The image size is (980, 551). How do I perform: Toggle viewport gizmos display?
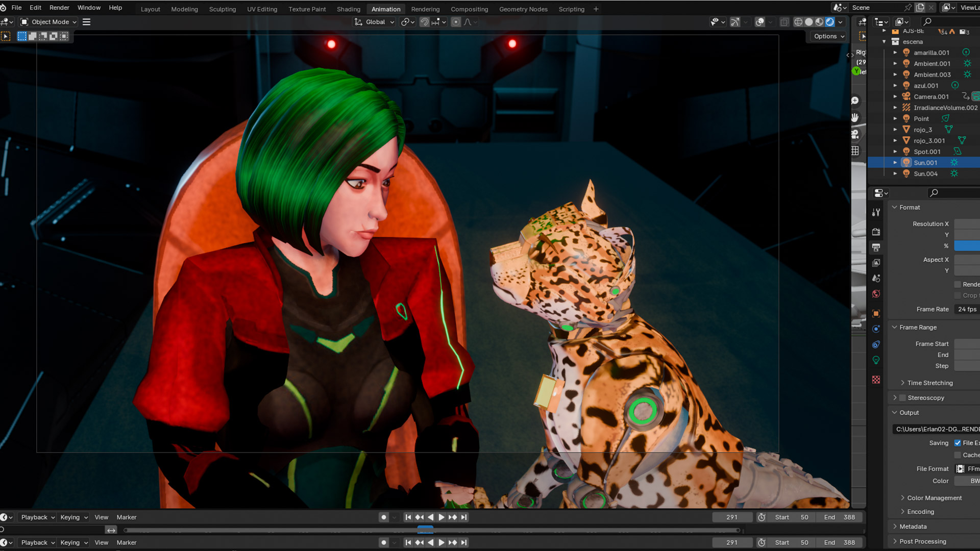[x=735, y=22]
